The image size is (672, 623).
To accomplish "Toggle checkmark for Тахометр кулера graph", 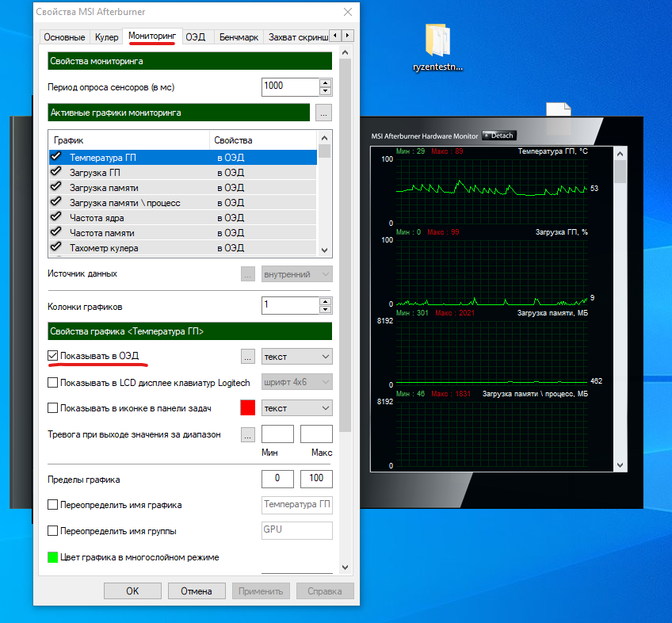I will click(56, 247).
